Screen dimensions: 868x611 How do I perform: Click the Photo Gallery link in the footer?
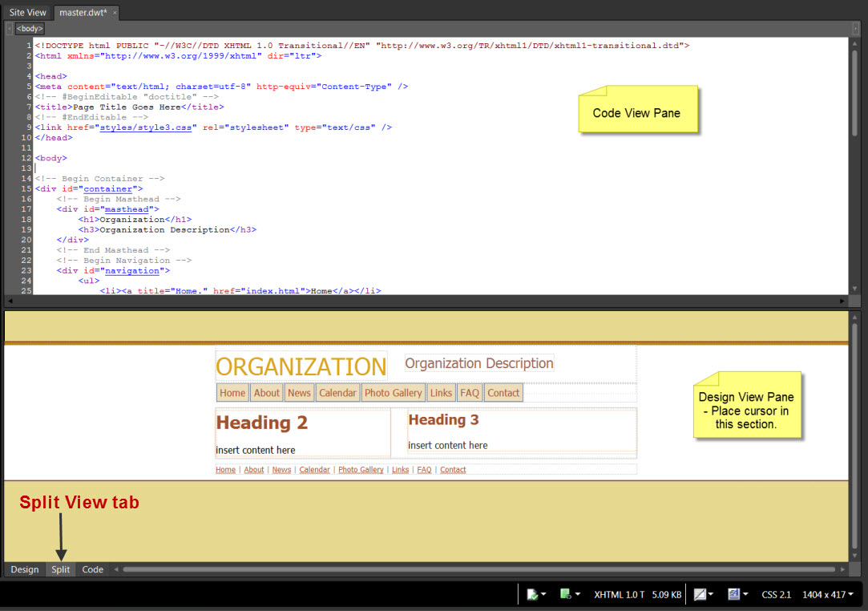point(361,470)
